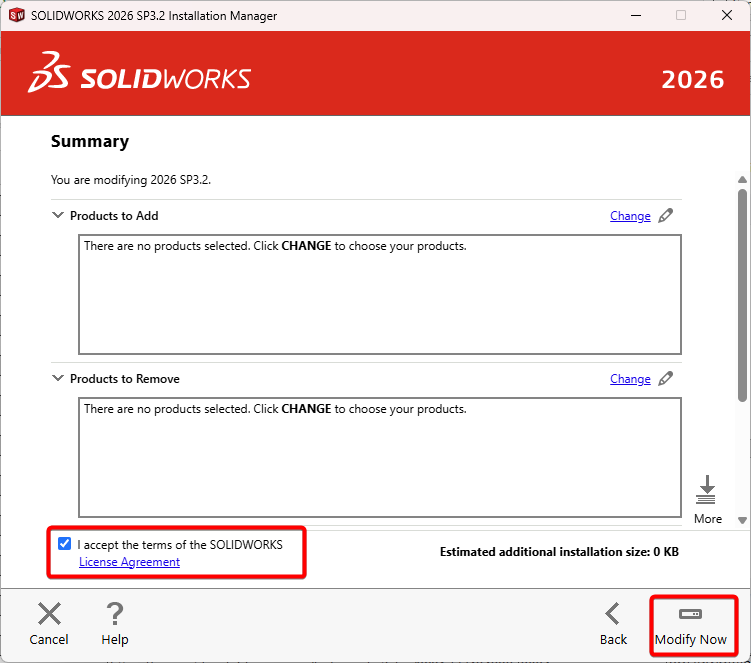Open the Change link for Products to Add
The width and height of the screenshot is (751, 663).
[x=630, y=216]
